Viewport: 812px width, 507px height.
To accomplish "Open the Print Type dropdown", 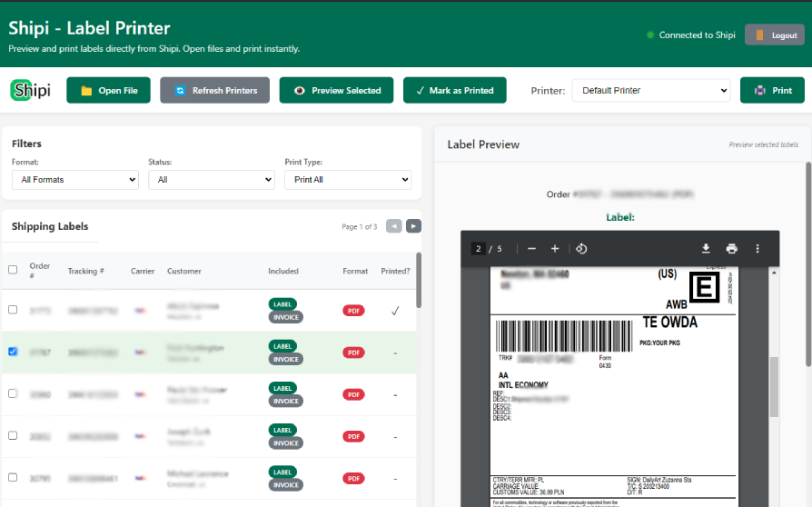I will pos(348,180).
